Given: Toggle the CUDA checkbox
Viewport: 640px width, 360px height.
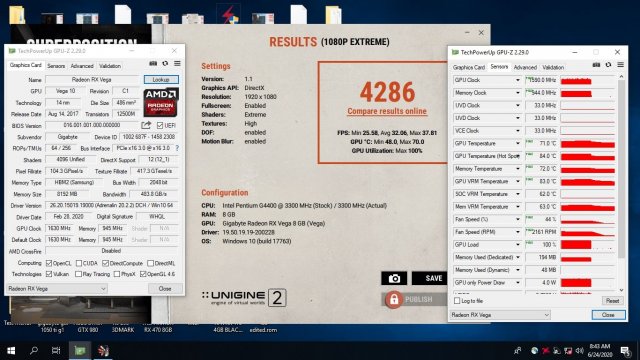Looking at the screenshot, I should click(x=79, y=263).
